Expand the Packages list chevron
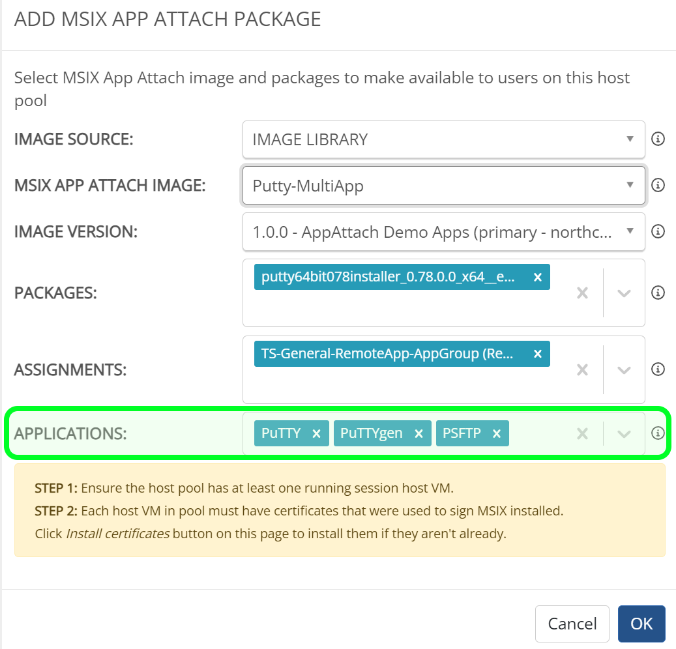Screen dimensions: 676x649 (624, 293)
